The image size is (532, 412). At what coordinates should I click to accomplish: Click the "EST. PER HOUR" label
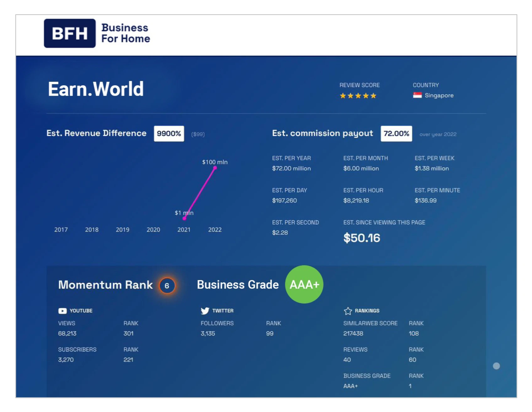pyautogui.click(x=363, y=190)
